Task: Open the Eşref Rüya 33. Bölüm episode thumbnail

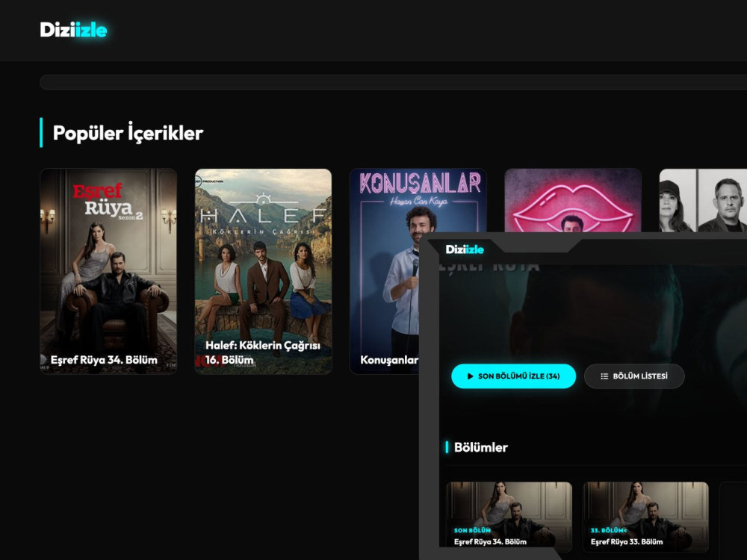Action: tap(645, 517)
